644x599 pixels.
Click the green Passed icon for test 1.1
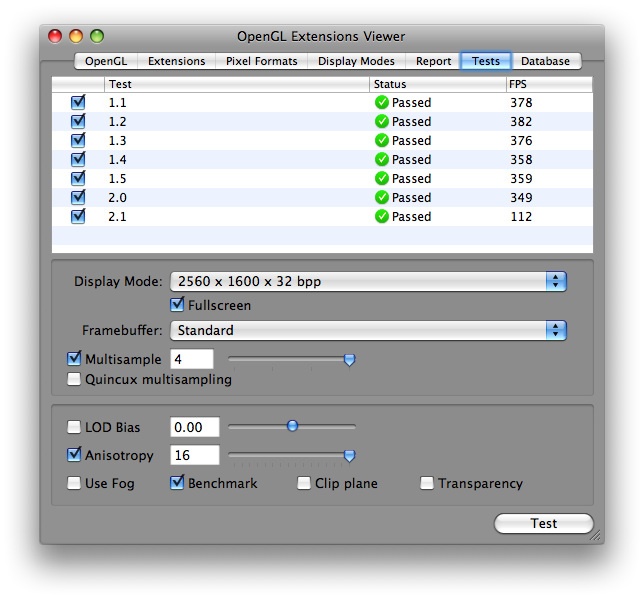coord(382,102)
